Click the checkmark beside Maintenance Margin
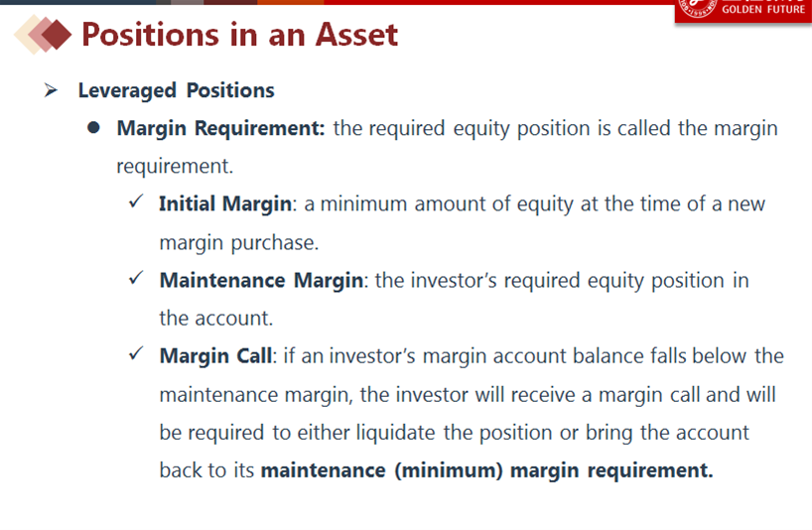The width and height of the screenshot is (812, 530). pos(138,279)
